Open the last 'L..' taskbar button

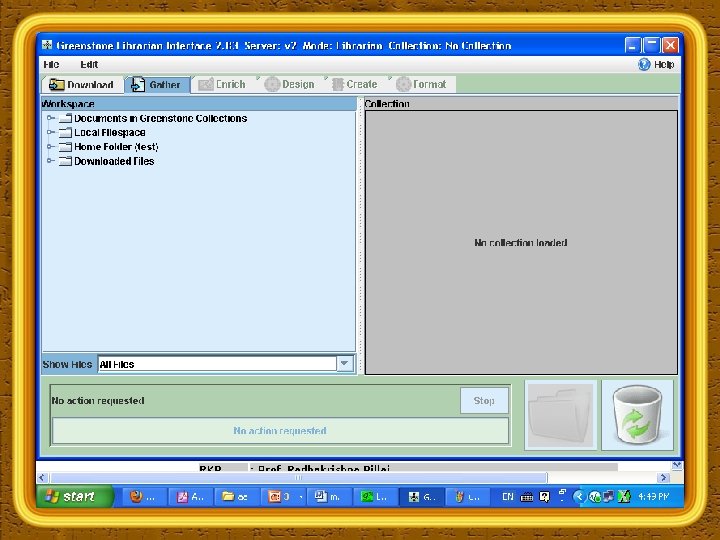click(x=467, y=497)
